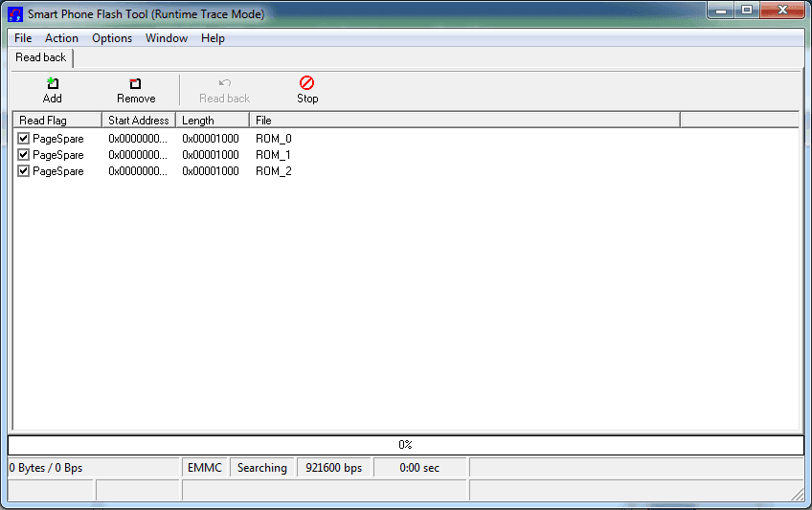The image size is (812, 510).
Task: Open the Window menu
Action: coord(167,38)
